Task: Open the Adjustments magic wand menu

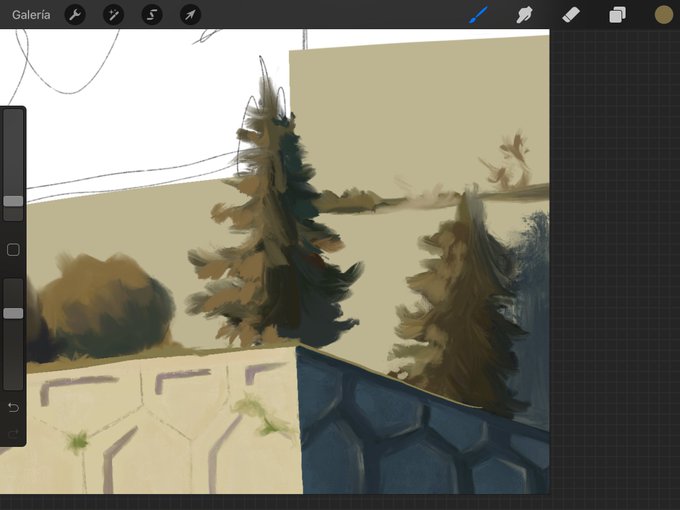Action: [114, 15]
